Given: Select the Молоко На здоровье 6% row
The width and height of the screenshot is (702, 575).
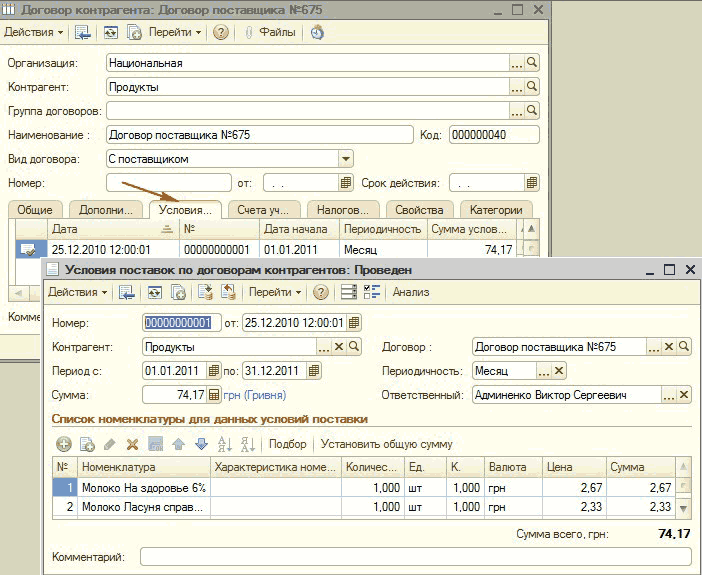Looking at the screenshot, I should pos(144,487).
